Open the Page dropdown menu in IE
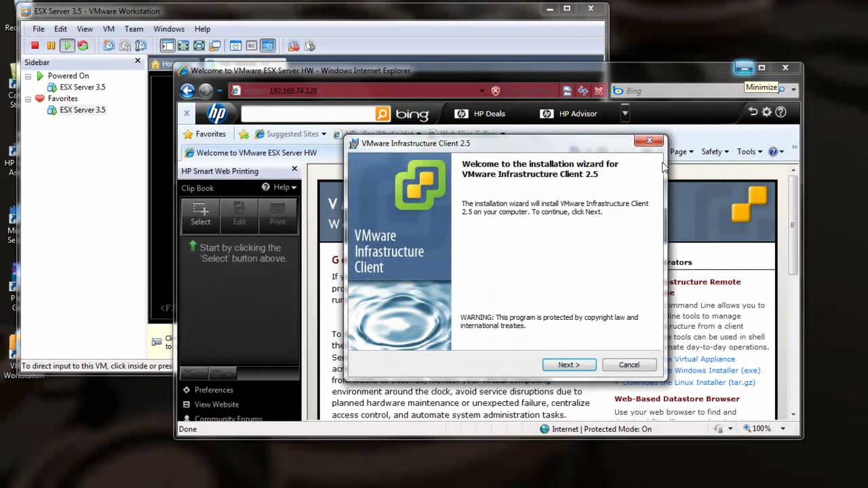The image size is (868, 488). pyautogui.click(x=682, y=152)
